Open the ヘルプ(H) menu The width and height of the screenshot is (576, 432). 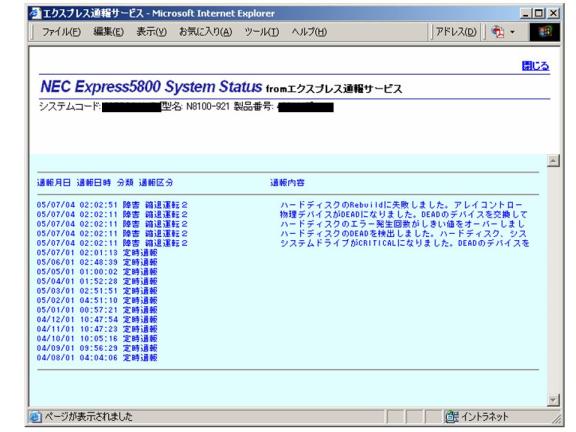coord(309,32)
